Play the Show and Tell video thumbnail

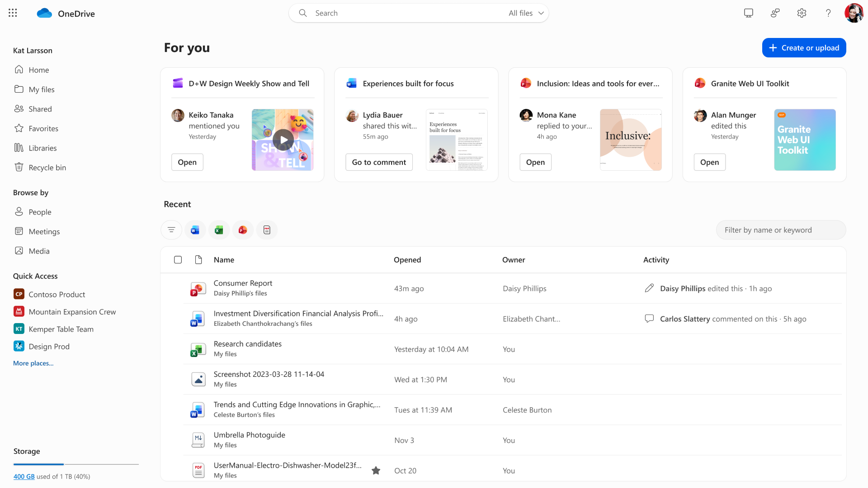[x=283, y=140]
